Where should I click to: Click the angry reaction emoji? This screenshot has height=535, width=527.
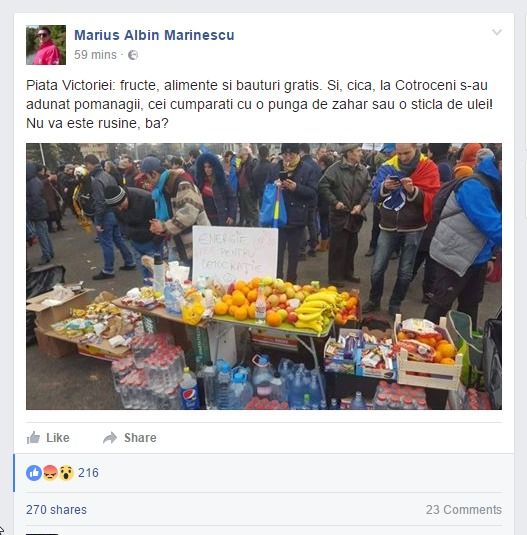click(x=50, y=473)
